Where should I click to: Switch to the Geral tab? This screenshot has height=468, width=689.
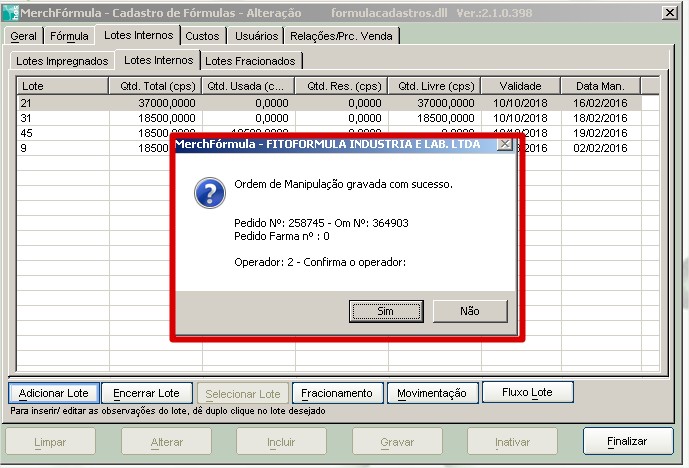point(23,36)
